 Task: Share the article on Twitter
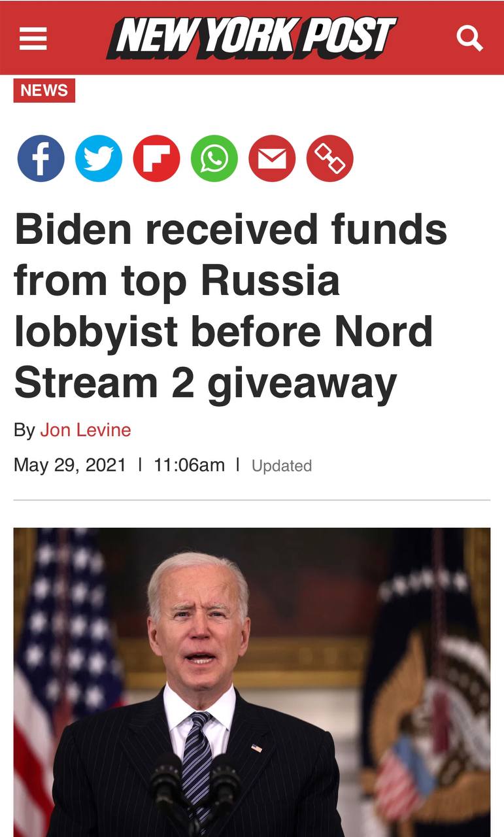[x=99, y=158]
